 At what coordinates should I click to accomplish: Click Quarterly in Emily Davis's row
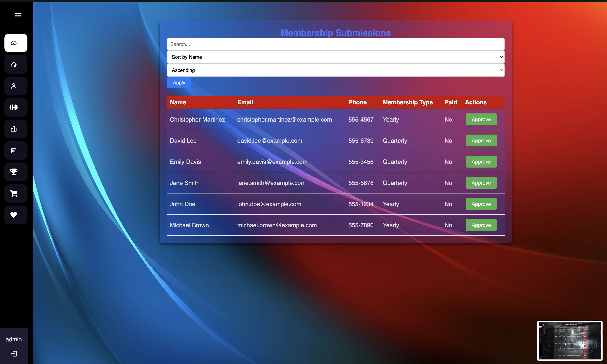click(x=395, y=162)
